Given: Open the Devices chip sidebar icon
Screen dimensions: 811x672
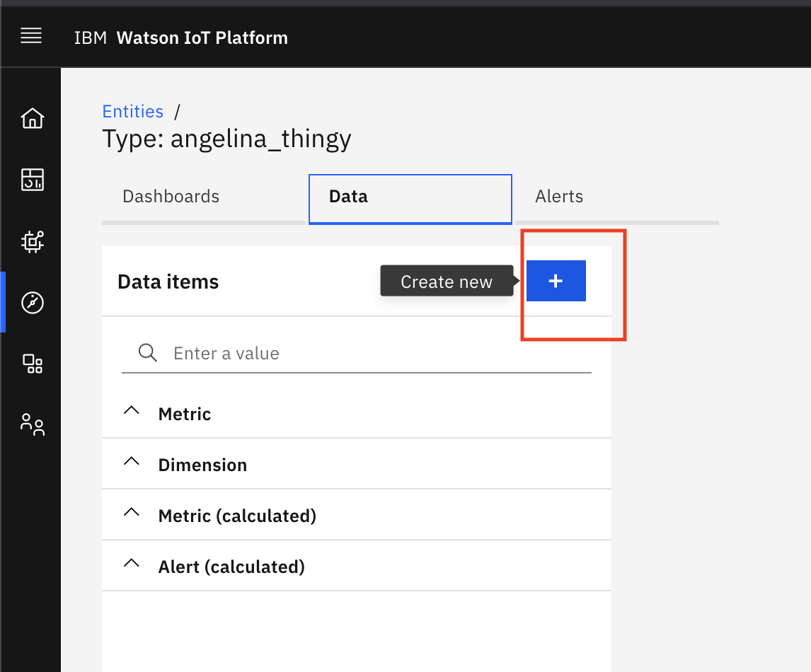Looking at the screenshot, I should tap(32, 241).
